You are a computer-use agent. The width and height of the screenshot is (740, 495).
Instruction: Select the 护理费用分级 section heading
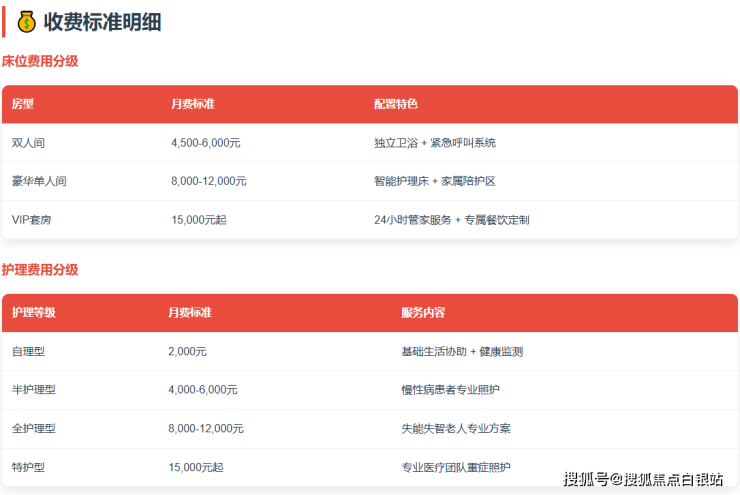point(40,270)
